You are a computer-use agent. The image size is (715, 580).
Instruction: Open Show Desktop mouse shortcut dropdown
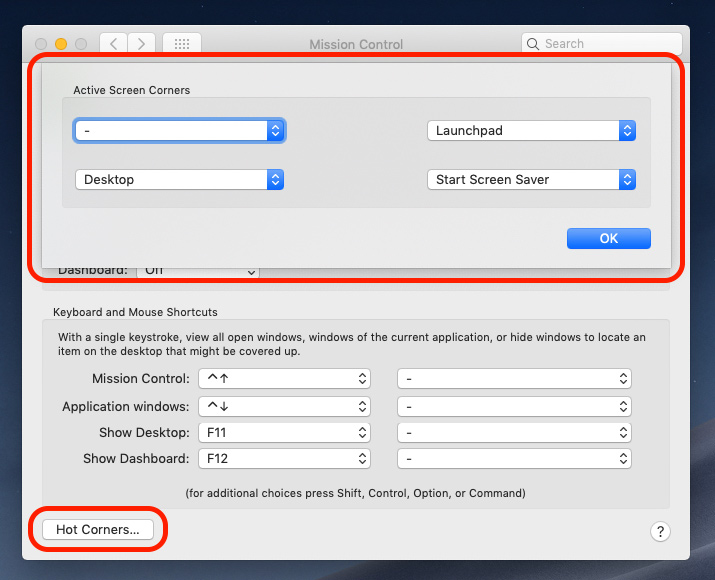(x=514, y=432)
